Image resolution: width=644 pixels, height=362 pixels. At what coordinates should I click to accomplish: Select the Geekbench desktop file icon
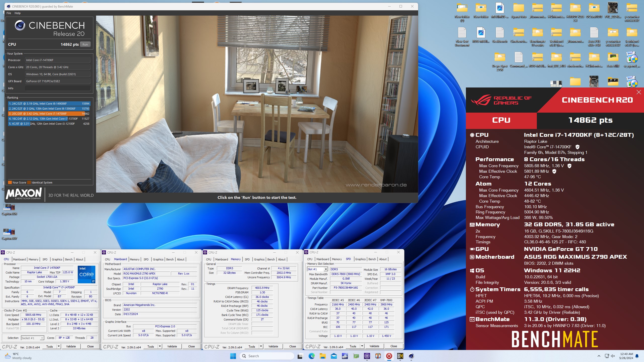(500, 35)
